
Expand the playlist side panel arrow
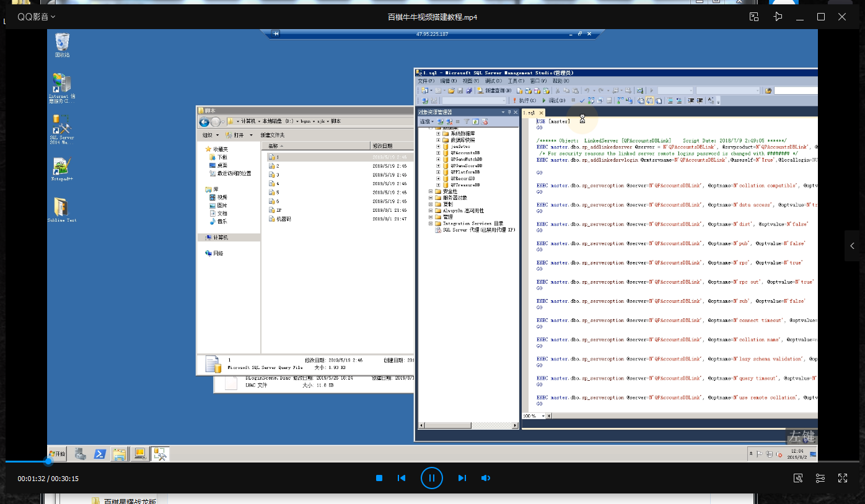point(852,246)
